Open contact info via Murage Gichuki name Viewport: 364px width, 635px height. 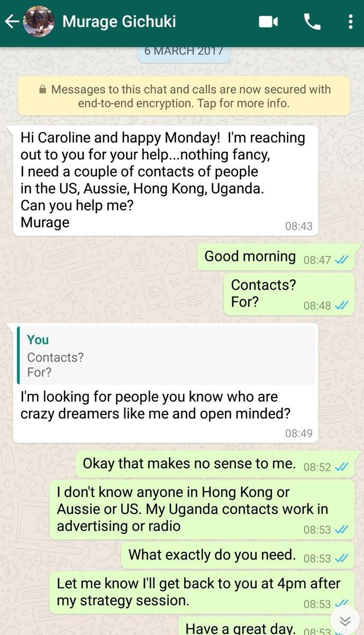pos(119,22)
